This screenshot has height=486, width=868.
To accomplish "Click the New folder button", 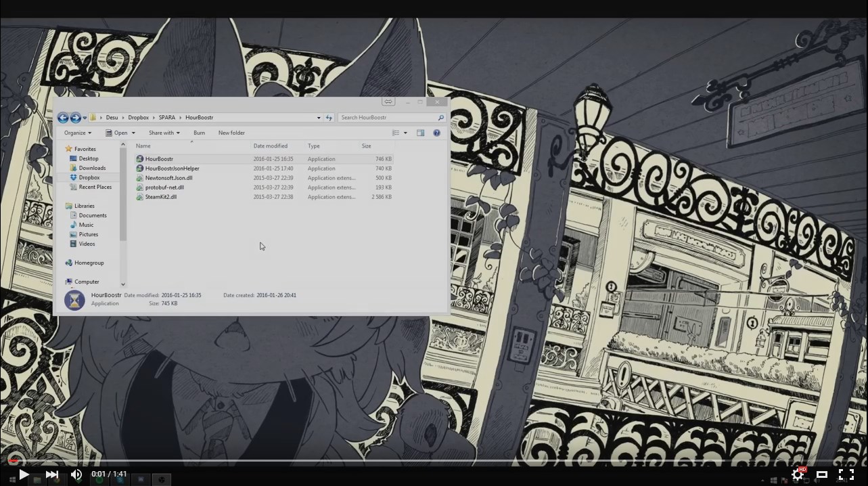I will 231,133.
